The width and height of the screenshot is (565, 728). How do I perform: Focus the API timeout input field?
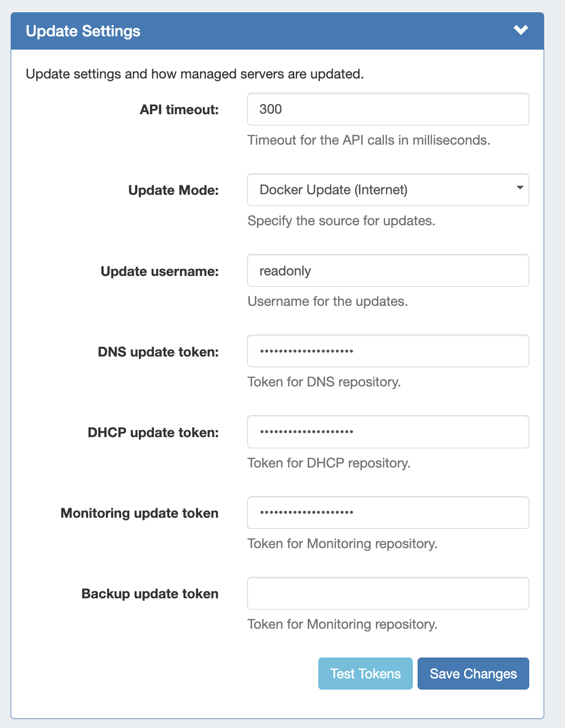(388, 109)
